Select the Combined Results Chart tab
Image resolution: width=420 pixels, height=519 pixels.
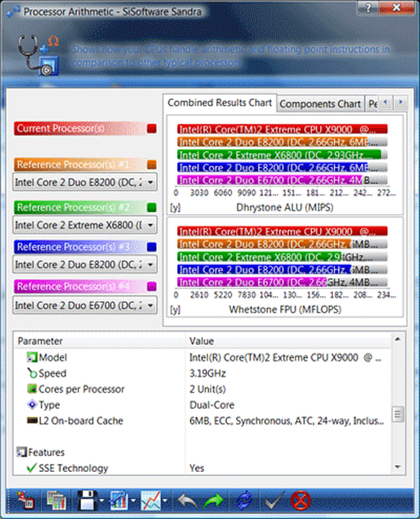[x=220, y=103]
